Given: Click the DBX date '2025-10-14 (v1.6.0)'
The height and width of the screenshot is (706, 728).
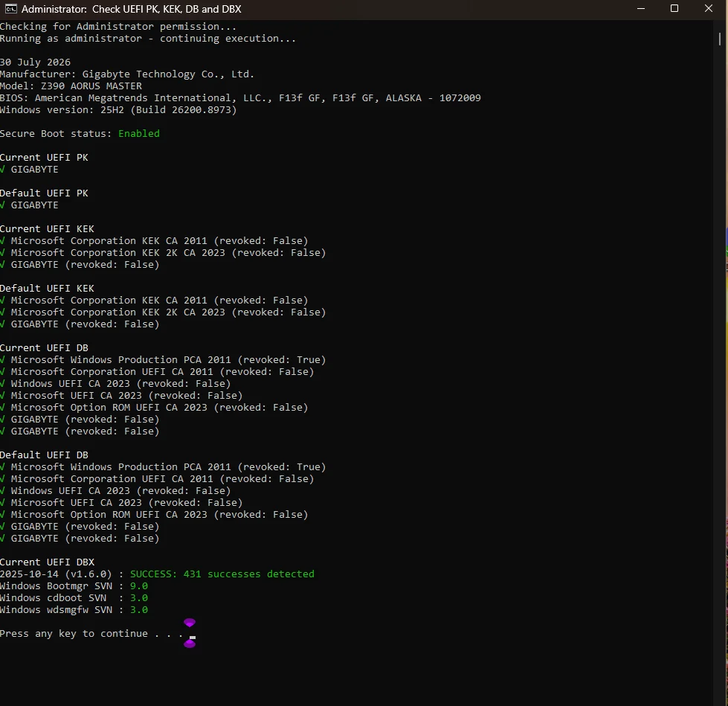Looking at the screenshot, I should click(56, 574).
